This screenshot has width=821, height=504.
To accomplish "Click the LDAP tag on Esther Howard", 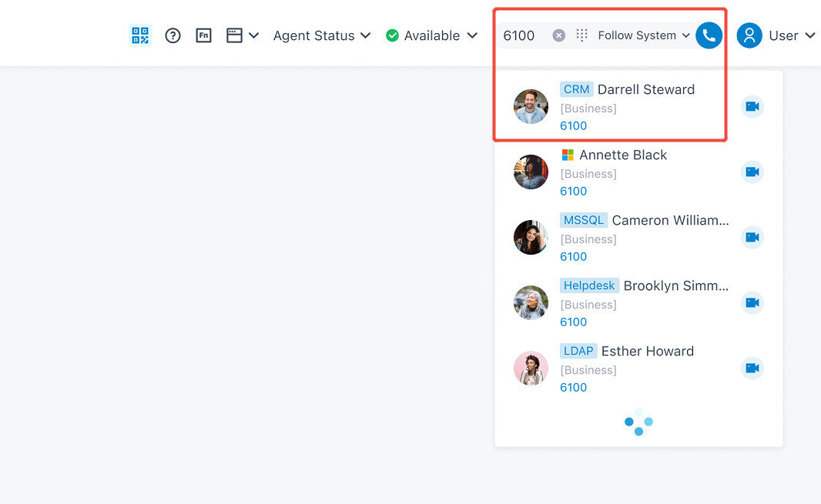I will point(578,351).
